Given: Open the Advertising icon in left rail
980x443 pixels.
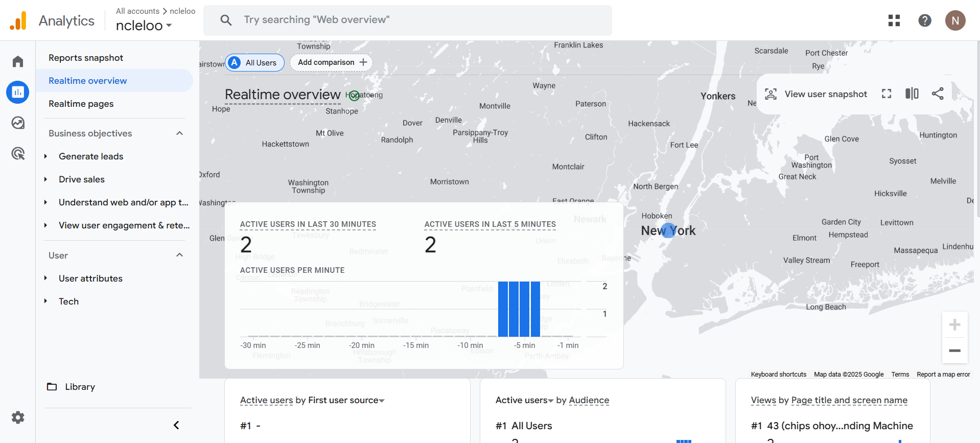Looking at the screenshot, I should point(18,154).
